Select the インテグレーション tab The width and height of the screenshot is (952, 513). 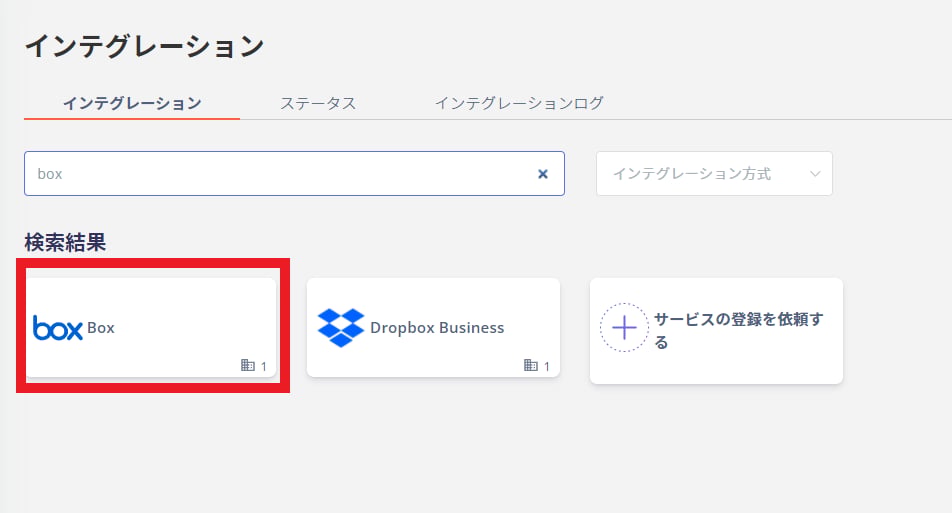[x=132, y=103]
